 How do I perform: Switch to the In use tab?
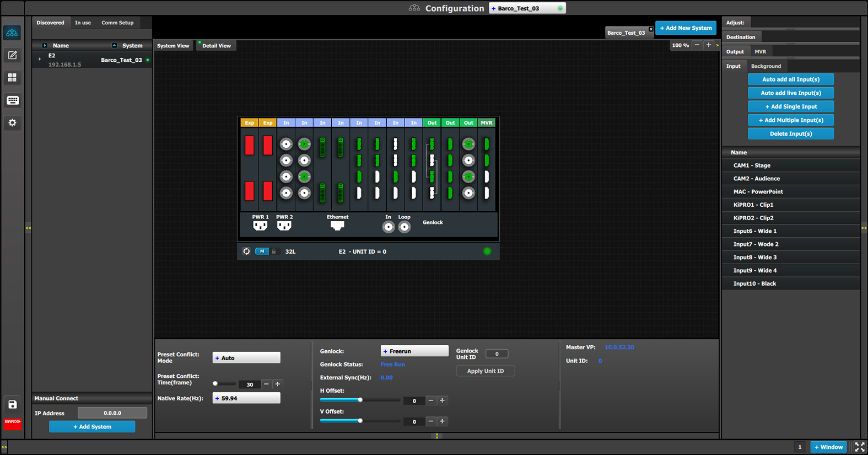pos(83,23)
